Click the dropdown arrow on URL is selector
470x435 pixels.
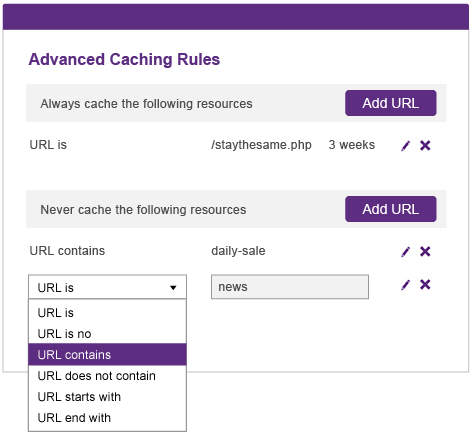coord(173,288)
